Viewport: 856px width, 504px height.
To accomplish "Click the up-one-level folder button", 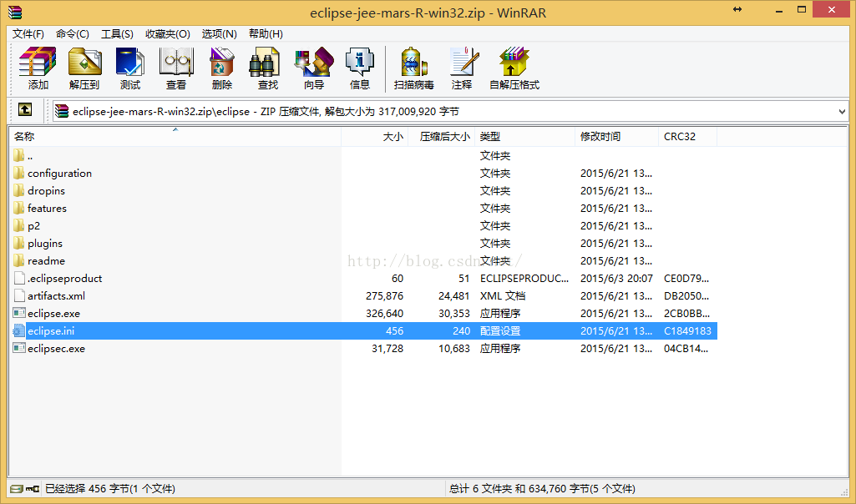I will [25, 110].
